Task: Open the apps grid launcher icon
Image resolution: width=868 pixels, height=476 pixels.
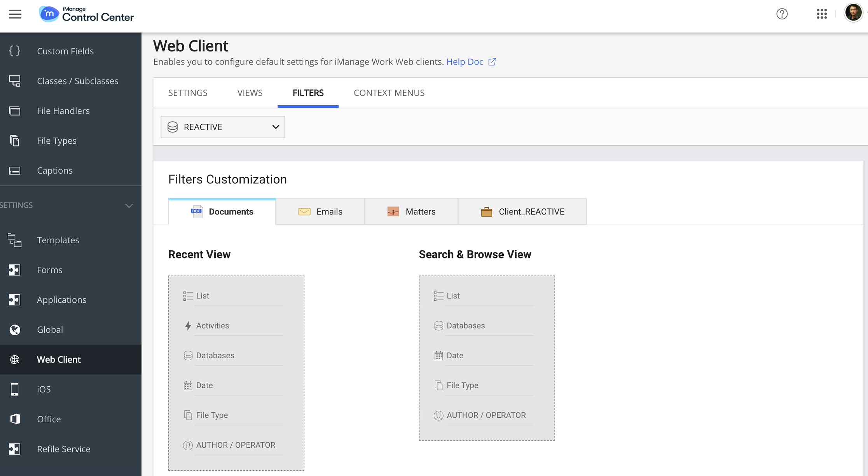Action: coord(821,14)
